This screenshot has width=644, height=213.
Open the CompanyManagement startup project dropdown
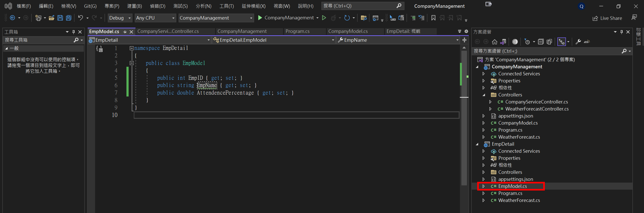[x=216, y=18]
